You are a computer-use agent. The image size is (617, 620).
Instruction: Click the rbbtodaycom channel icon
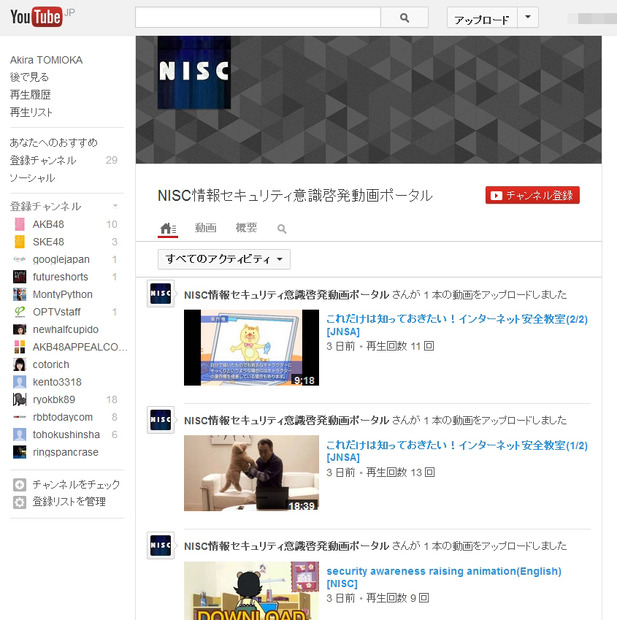point(19,417)
